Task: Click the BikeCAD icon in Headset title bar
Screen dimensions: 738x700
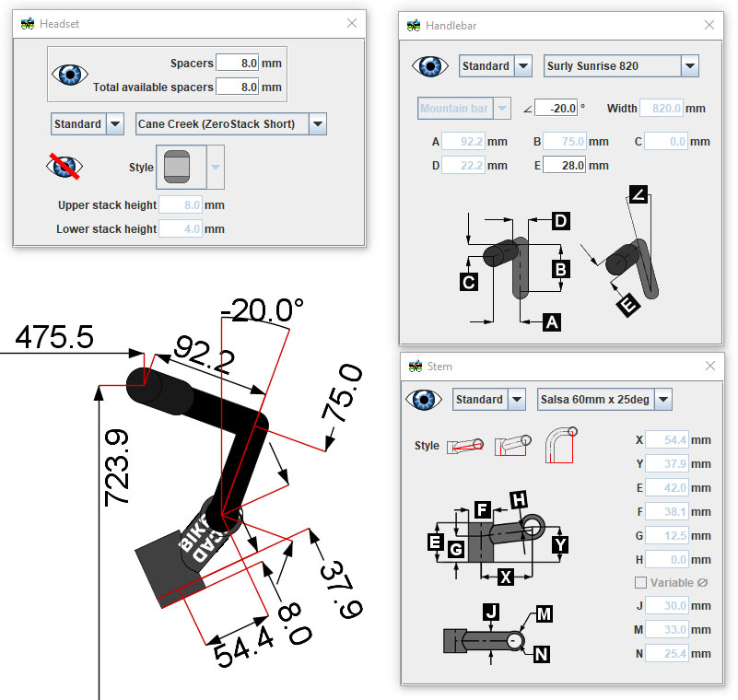Action: [28, 24]
